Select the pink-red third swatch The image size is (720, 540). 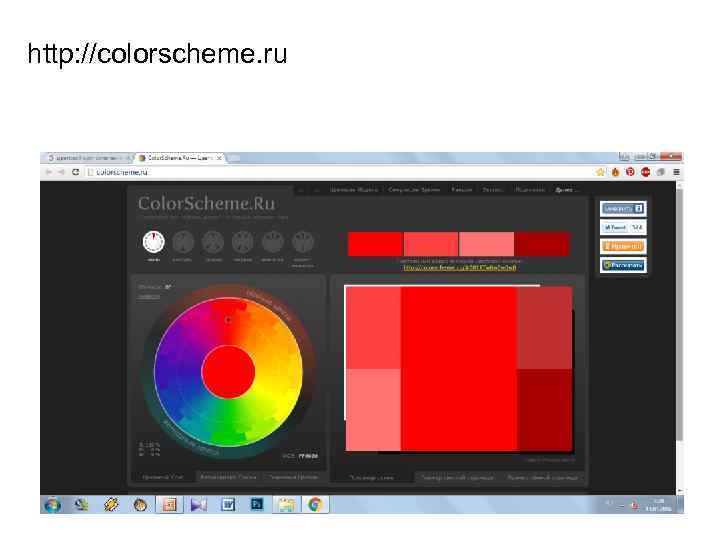486,244
